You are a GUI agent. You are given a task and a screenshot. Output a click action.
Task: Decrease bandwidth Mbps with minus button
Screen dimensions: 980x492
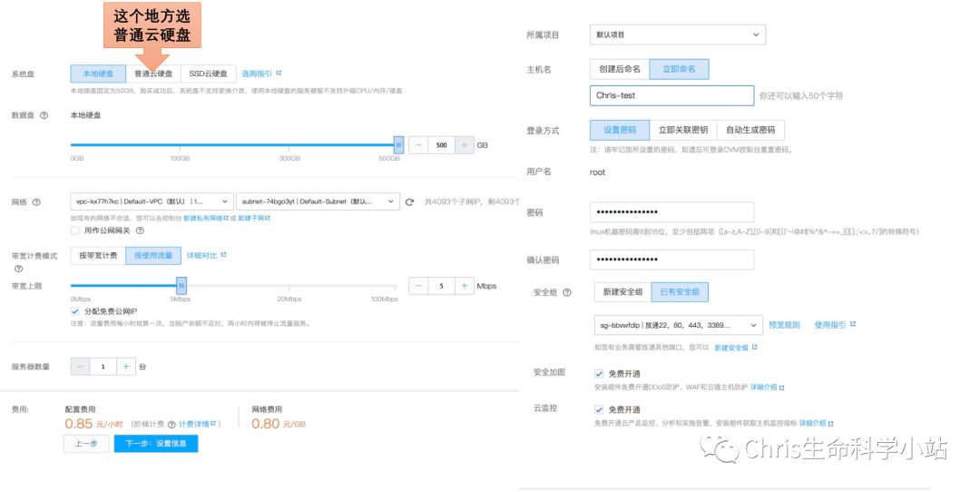click(x=418, y=286)
